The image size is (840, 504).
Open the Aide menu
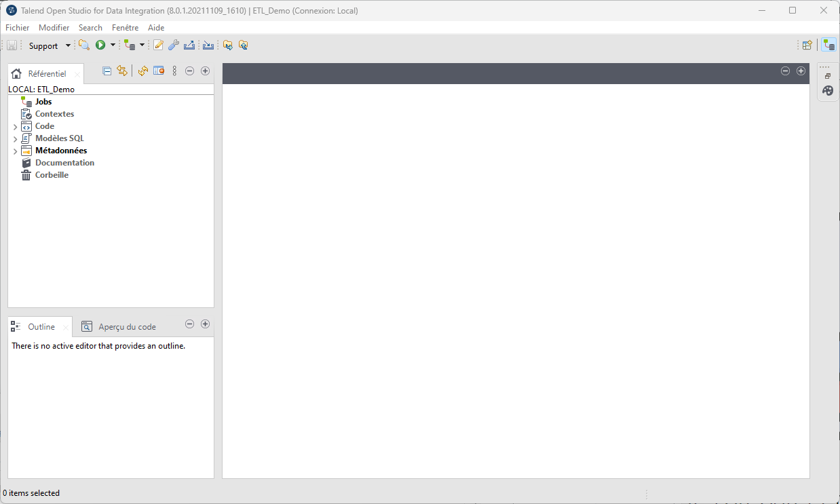tap(156, 28)
